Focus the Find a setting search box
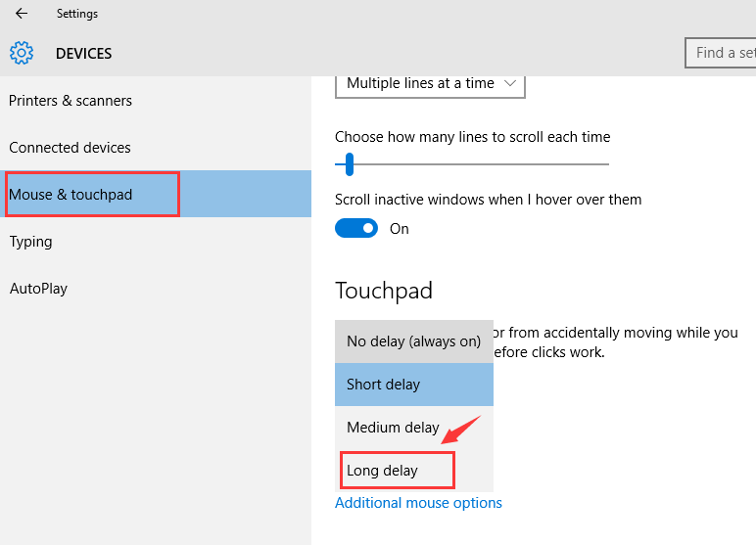The image size is (756, 545). coord(721,53)
